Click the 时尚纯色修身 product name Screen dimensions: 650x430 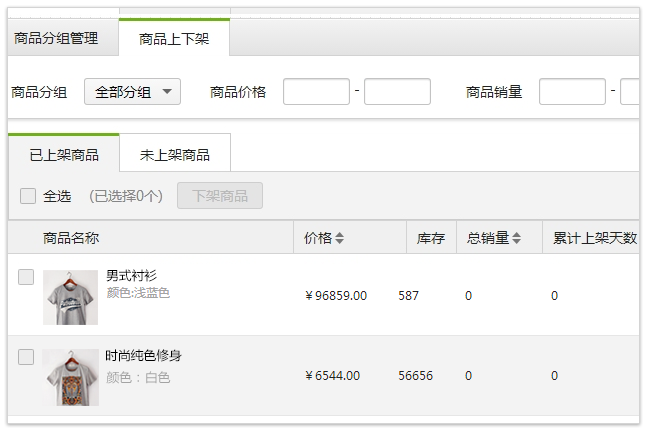click(x=144, y=356)
